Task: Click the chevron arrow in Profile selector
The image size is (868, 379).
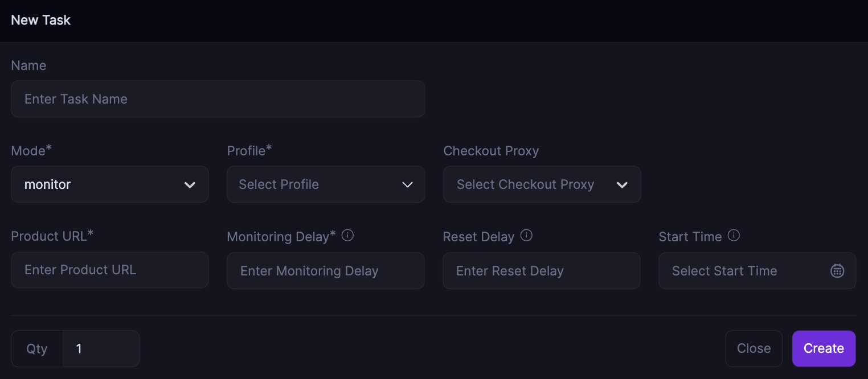Action: point(407,185)
